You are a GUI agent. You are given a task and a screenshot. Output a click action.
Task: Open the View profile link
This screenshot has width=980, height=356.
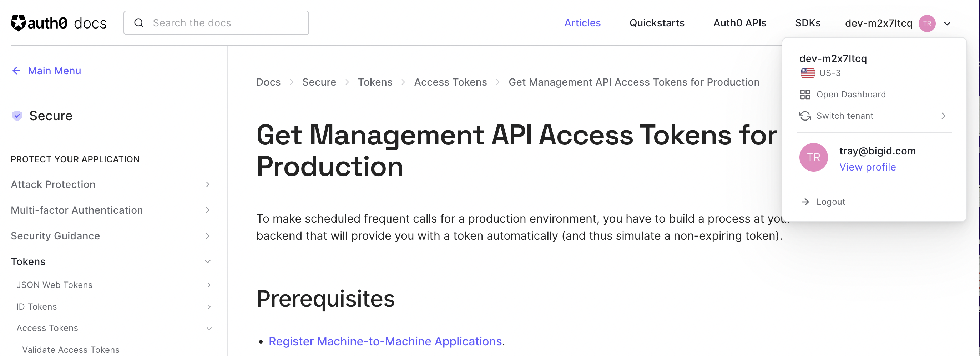click(x=867, y=167)
